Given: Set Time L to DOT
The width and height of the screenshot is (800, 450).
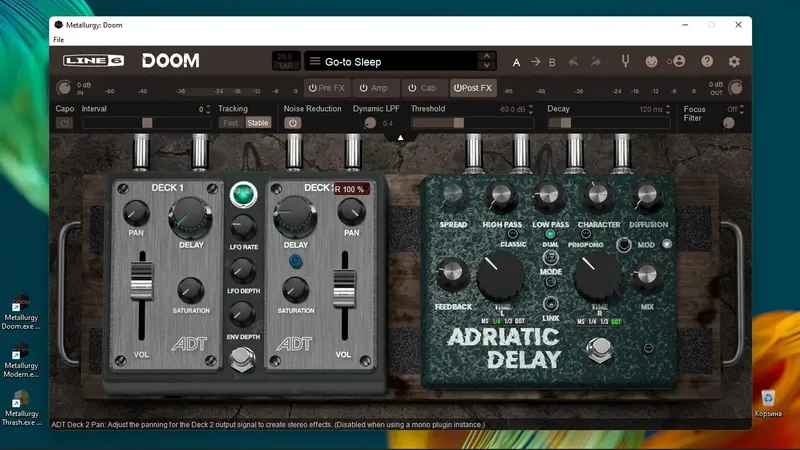Looking at the screenshot, I should [x=520, y=321].
